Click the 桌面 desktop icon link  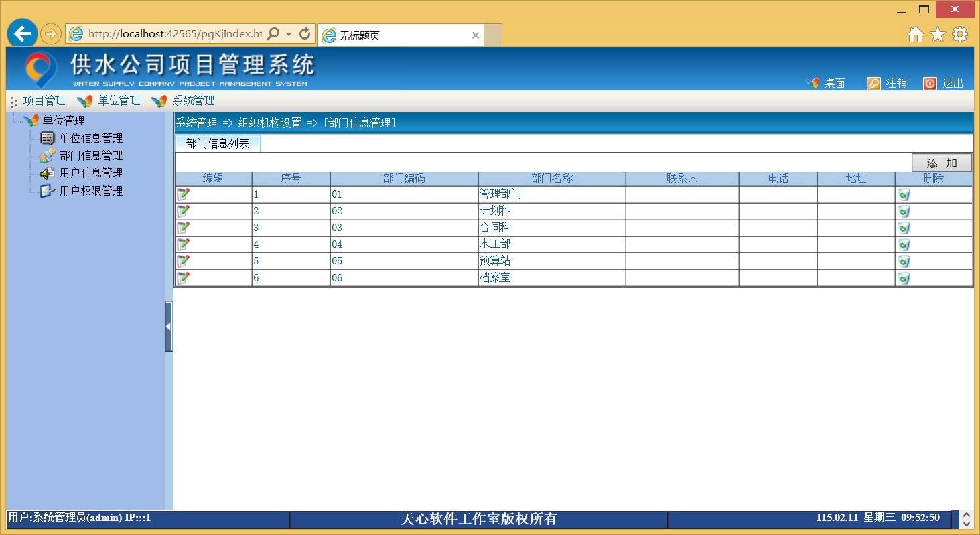click(825, 83)
